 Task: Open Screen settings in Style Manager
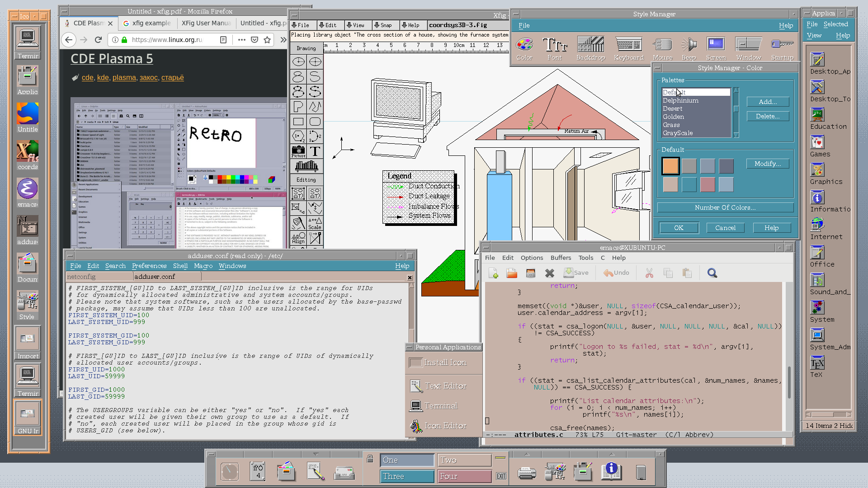click(716, 49)
